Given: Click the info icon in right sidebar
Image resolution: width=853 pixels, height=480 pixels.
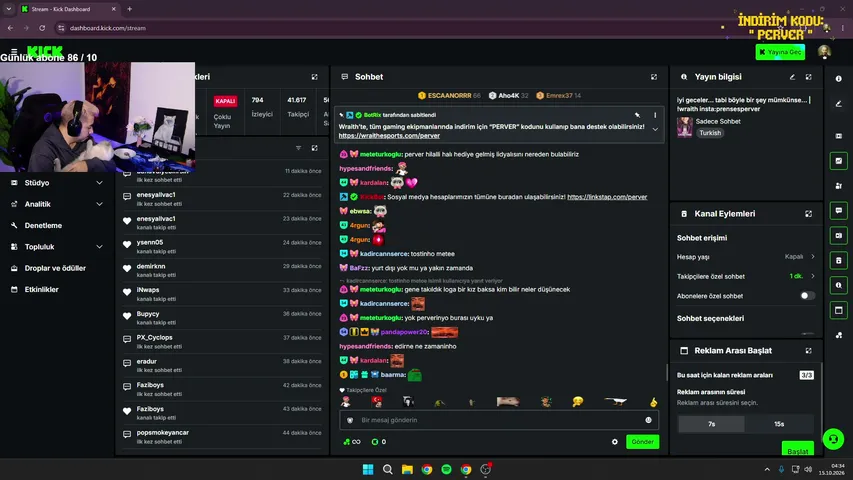Looking at the screenshot, I should 838,79.
